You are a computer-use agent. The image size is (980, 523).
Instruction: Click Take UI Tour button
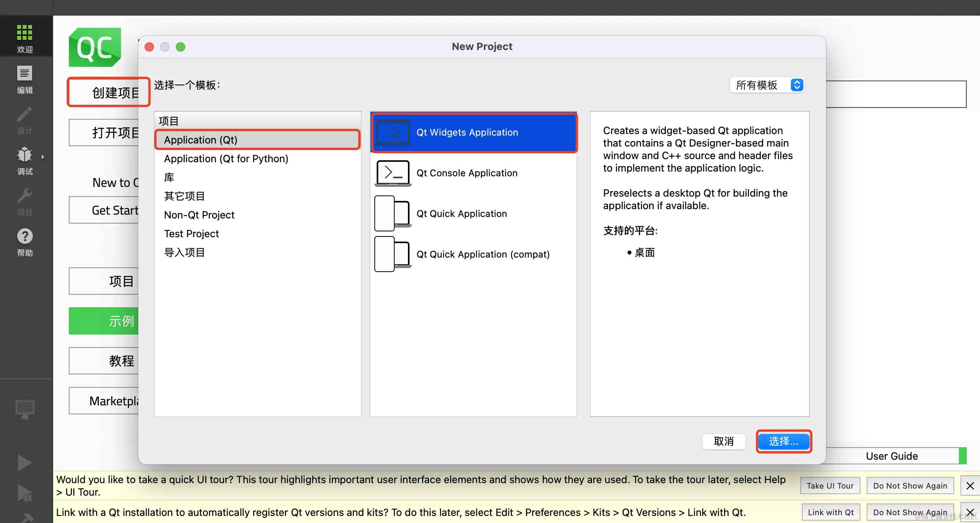tap(830, 485)
